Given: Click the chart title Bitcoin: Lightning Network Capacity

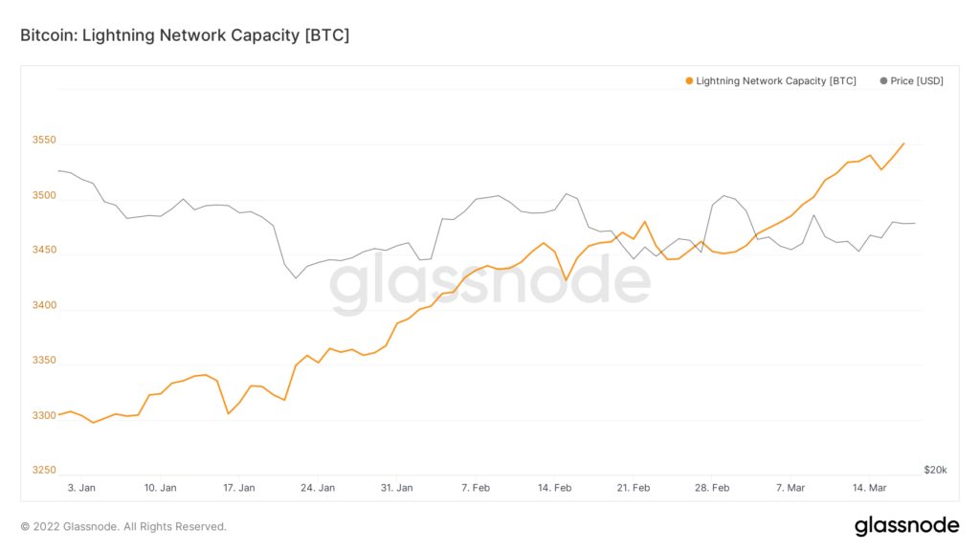Looking at the screenshot, I should (x=185, y=35).
